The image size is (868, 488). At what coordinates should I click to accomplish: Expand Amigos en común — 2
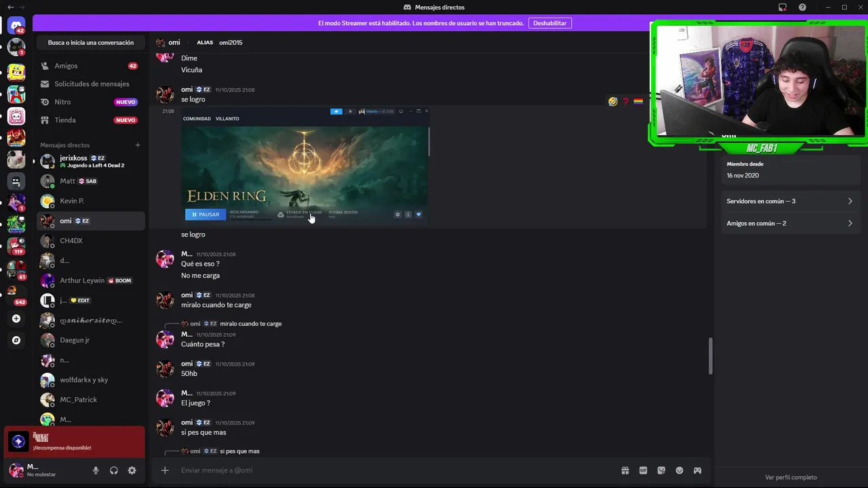790,223
